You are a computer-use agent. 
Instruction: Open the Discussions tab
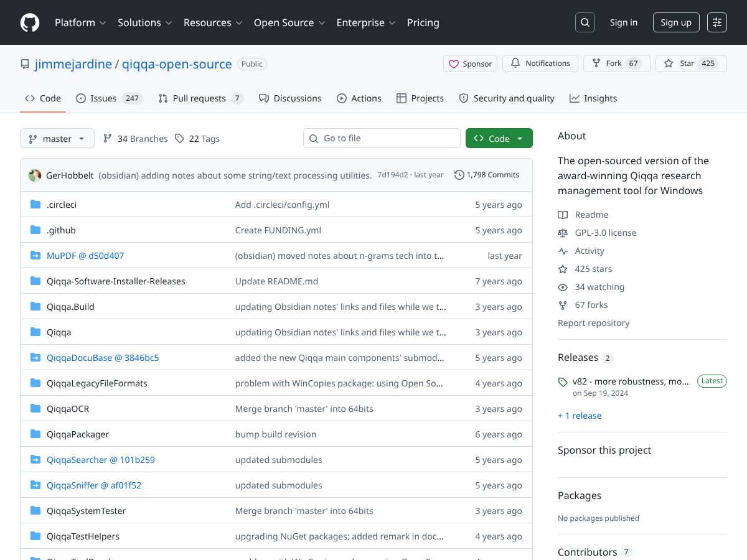[290, 98]
